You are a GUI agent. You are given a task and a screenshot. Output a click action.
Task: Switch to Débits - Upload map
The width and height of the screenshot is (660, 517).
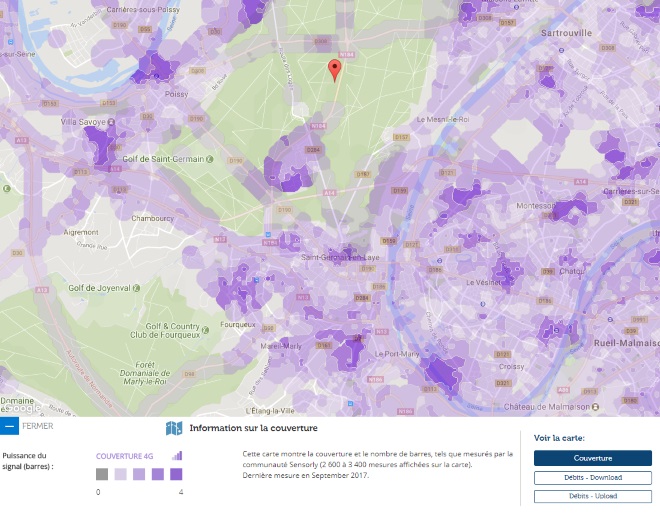tap(592, 496)
